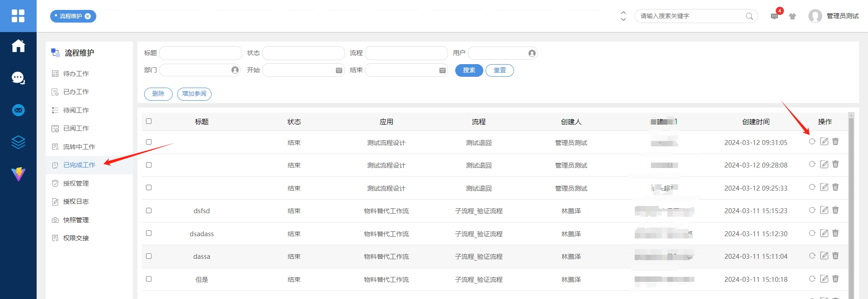The width and height of the screenshot is (868, 299).
Task: Click the layers stack sidebar icon
Action: click(x=18, y=142)
